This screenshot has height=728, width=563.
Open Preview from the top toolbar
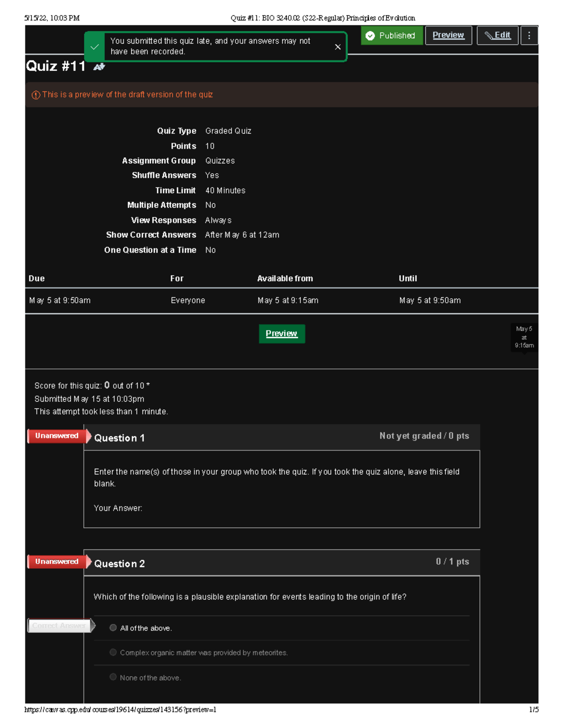click(x=448, y=36)
